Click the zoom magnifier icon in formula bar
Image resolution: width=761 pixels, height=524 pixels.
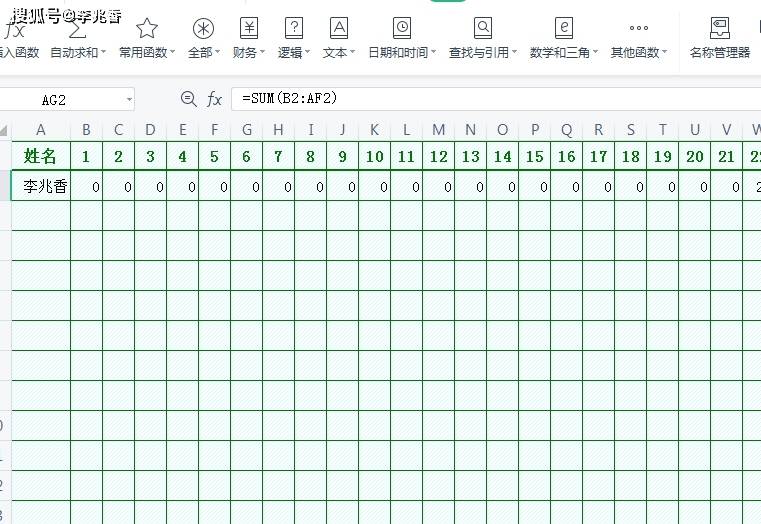click(188, 99)
